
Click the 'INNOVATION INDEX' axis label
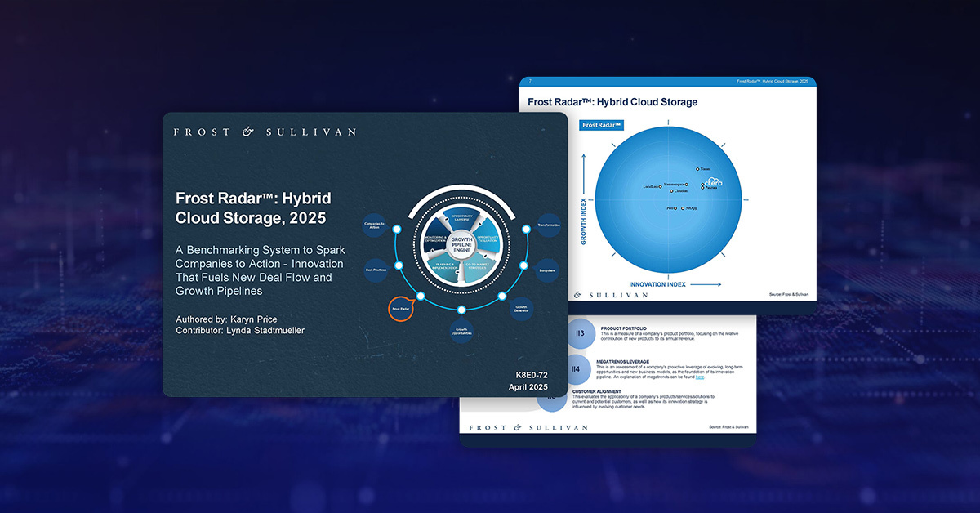point(659,284)
